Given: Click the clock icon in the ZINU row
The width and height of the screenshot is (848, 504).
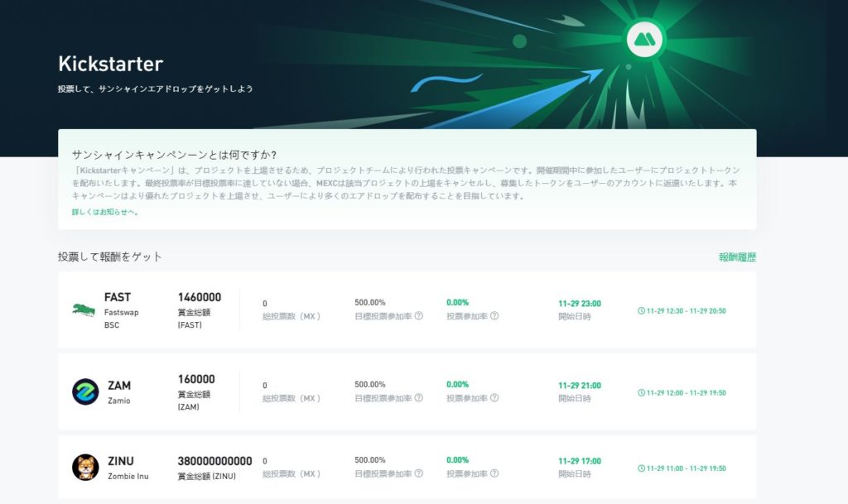Looking at the screenshot, I should click(x=641, y=468).
